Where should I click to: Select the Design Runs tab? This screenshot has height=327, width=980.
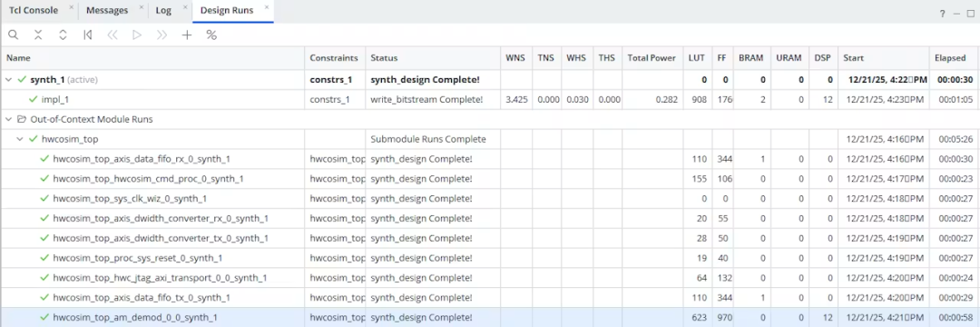click(x=227, y=10)
